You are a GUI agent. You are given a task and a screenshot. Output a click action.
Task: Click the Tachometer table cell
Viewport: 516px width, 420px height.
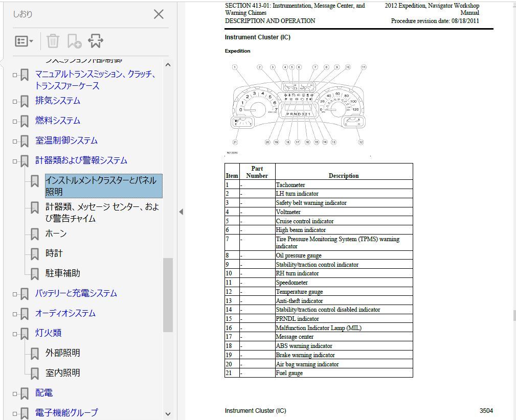[344, 184]
